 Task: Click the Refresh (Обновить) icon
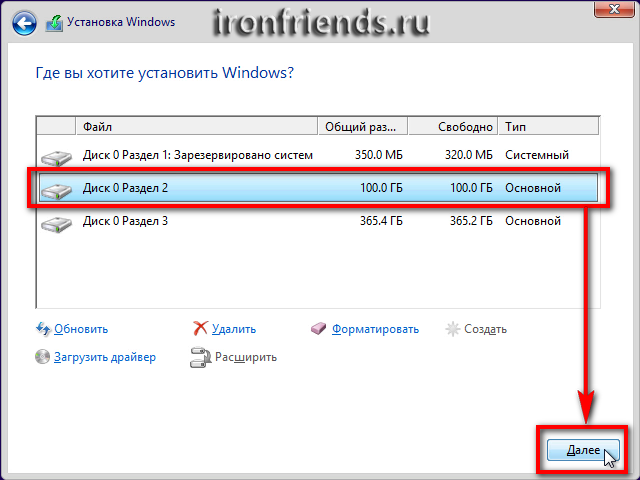pyautogui.click(x=43, y=329)
